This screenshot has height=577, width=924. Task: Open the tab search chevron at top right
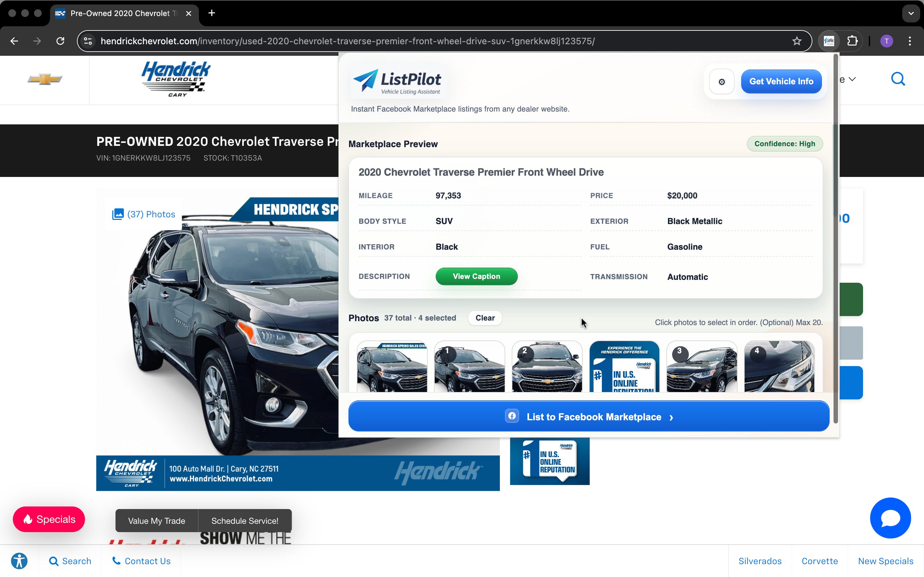[911, 13]
